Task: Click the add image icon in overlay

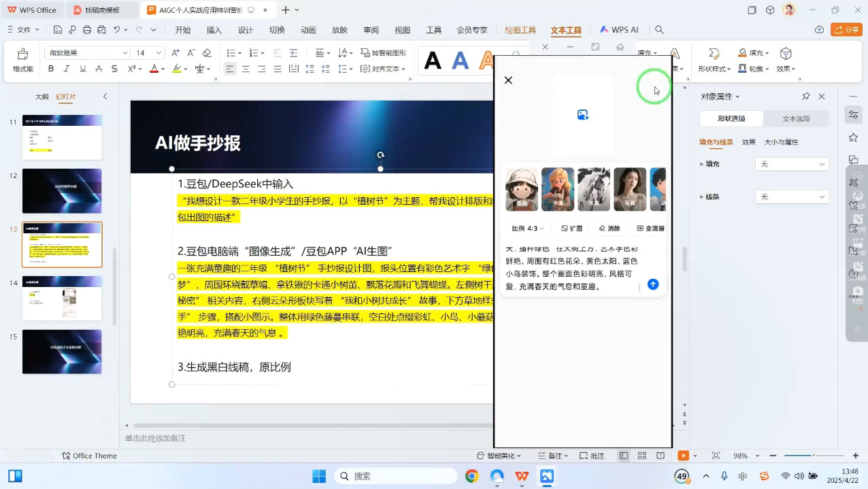Action: (x=583, y=115)
